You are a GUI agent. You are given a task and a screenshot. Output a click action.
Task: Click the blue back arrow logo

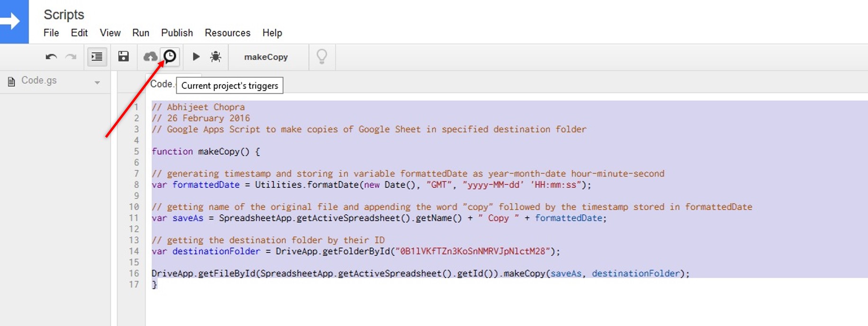coord(13,21)
